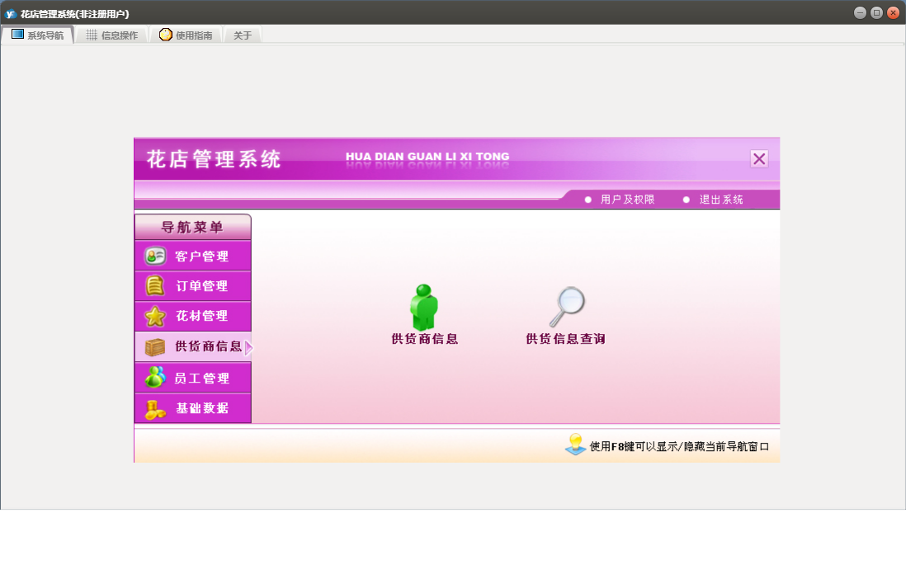This screenshot has width=906, height=588.
Task: Click the green person 供货商信息 icon
Action: [x=424, y=308]
